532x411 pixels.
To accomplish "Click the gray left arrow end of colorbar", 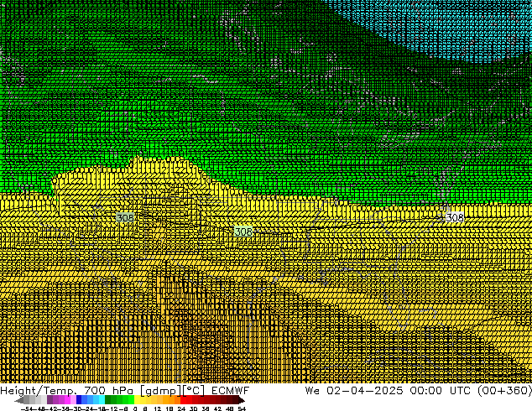I will pos(19,400).
